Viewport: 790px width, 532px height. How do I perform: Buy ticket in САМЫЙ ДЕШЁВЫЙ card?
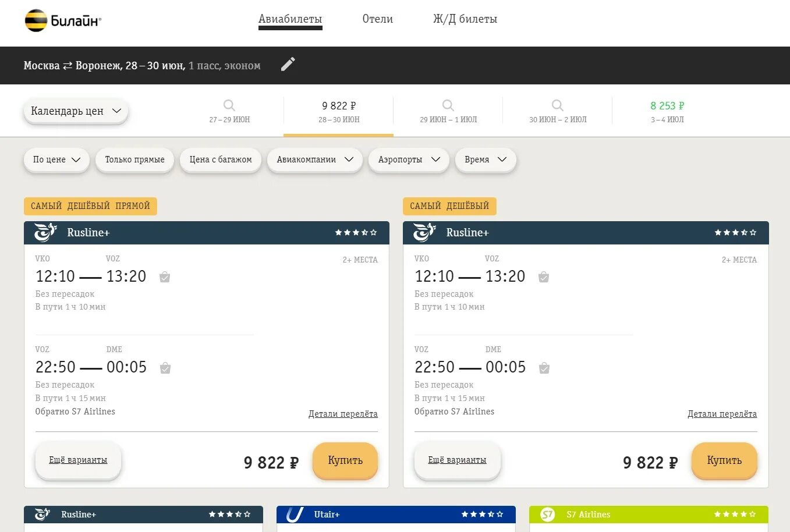(x=724, y=460)
